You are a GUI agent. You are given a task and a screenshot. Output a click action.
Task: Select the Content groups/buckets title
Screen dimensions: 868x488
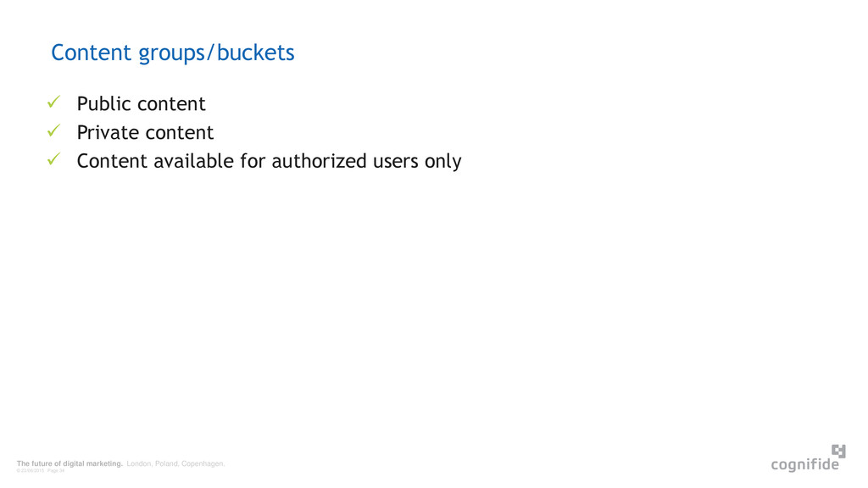coord(173,53)
